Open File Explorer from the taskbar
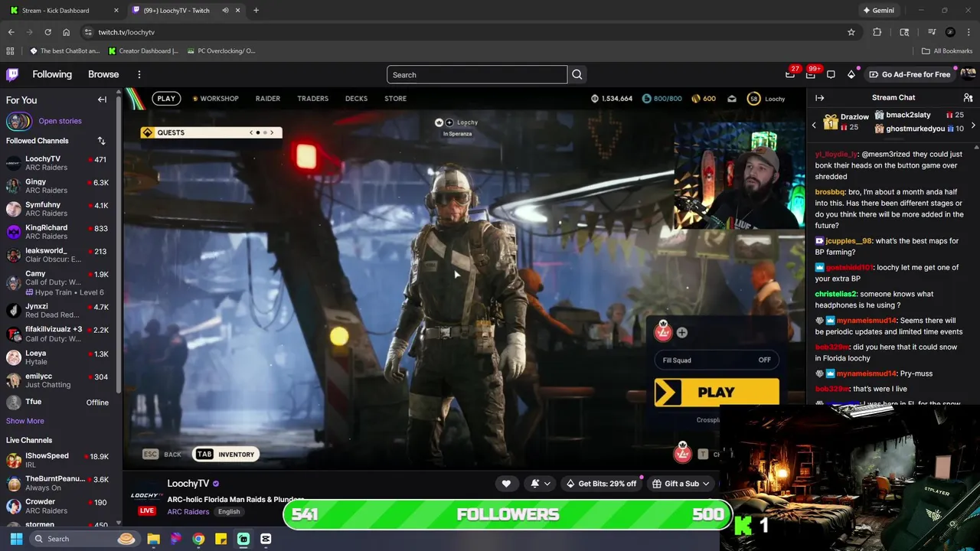The height and width of the screenshot is (551, 980). 153,539
